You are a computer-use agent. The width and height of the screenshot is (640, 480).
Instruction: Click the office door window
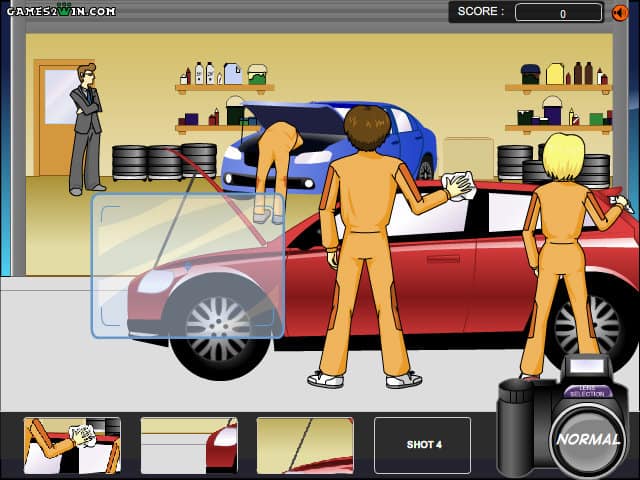(x=61, y=96)
